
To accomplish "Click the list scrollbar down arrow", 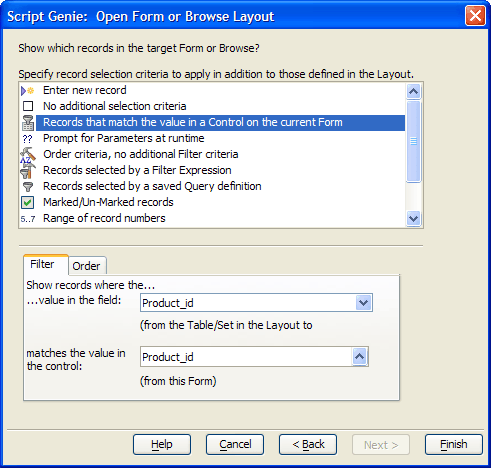I will (x=414, y=219).
